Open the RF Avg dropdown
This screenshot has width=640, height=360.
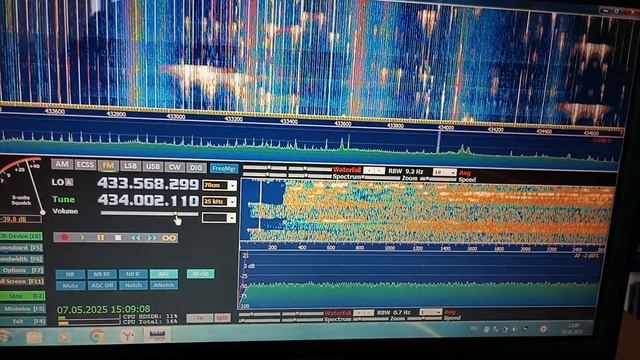point(444,172)
